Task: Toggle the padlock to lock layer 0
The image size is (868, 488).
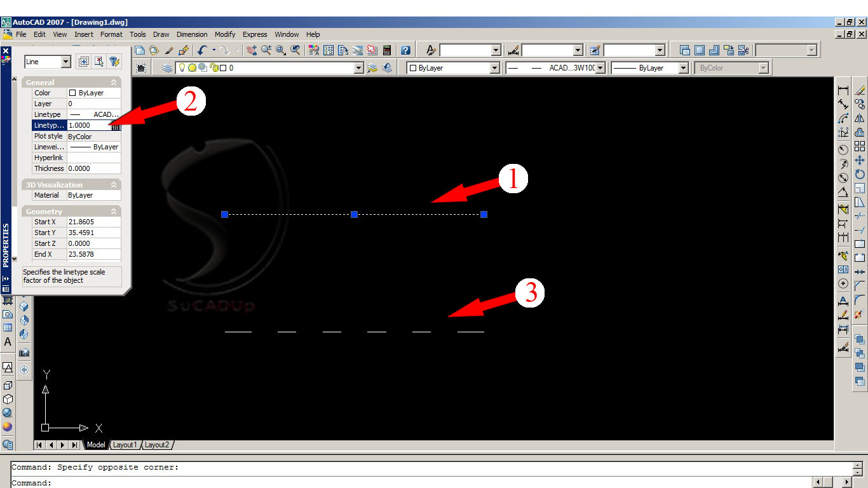Action: [214, 67]
